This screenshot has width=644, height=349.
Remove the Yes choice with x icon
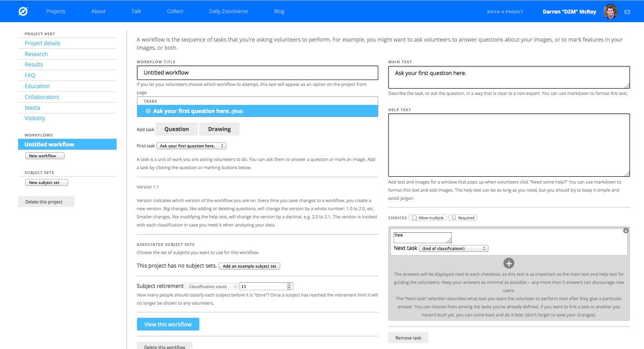pos(625,231)
